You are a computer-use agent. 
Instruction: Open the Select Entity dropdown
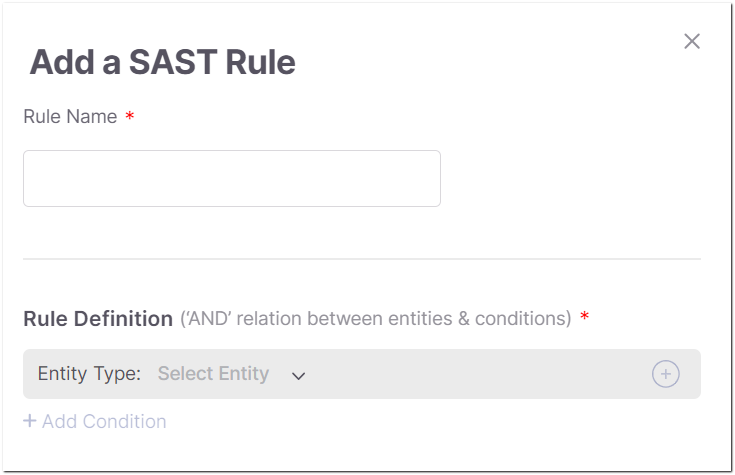pos(232,374)
